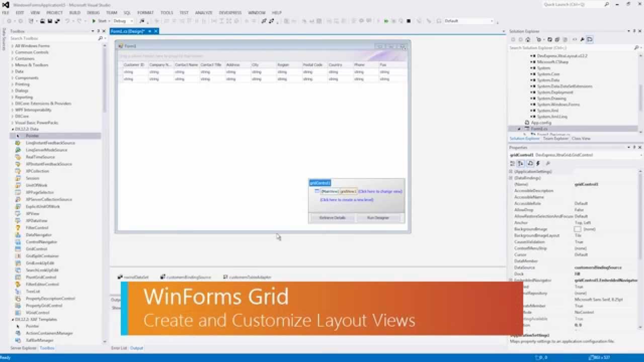The width and height of the screenshot is (644, 362).
Task: Select LinqServerModeSource in the Toolbox
Action: coord(46,150)
